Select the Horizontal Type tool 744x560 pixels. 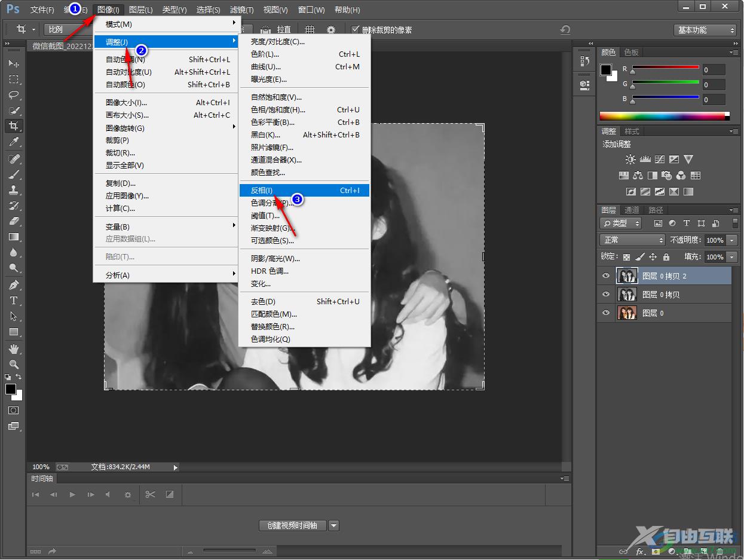[14, 300]
